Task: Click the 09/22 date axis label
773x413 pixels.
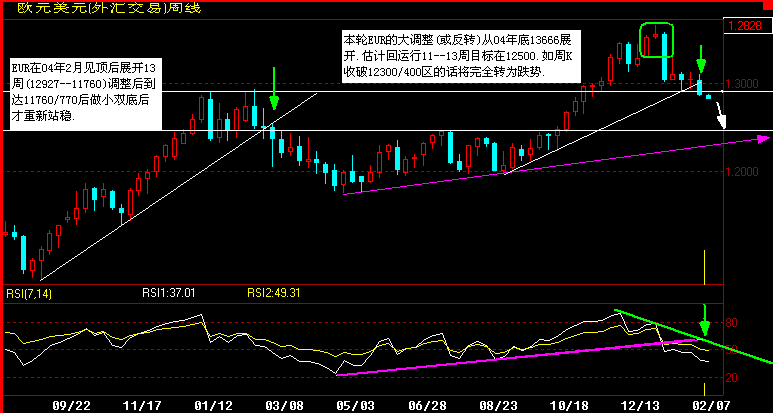Action: pyautogui.click(x=69, y=406)
